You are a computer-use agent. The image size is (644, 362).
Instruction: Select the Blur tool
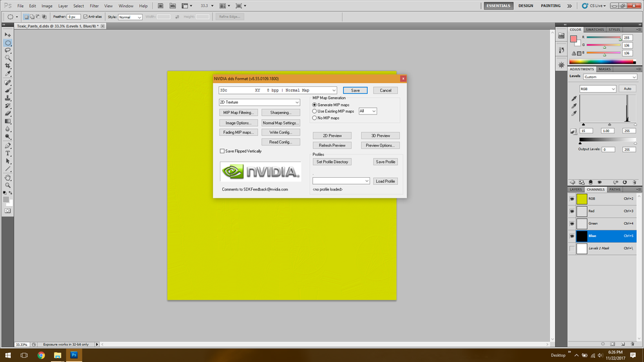coord(8,129)
